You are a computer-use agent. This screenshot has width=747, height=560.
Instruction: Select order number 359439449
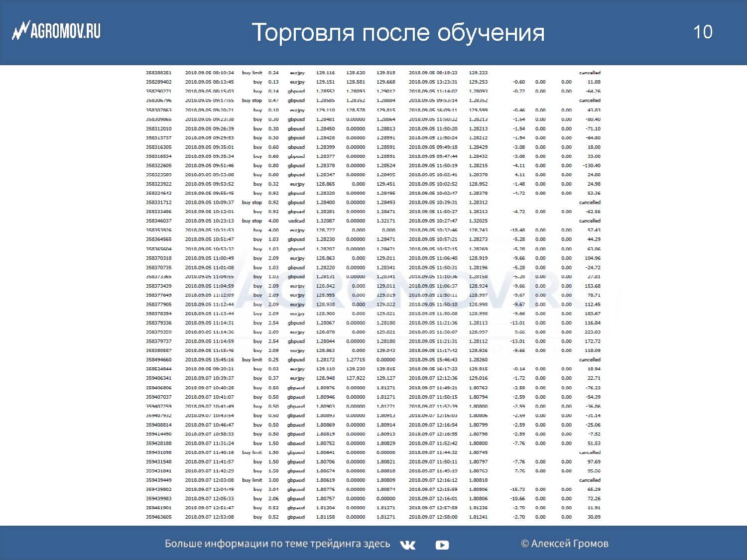158,480
